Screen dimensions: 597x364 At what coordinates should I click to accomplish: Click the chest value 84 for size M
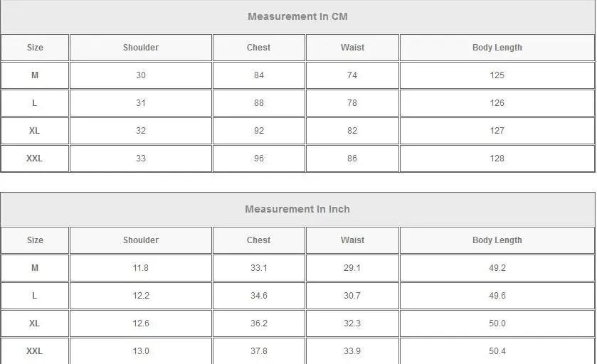point(258,75)
